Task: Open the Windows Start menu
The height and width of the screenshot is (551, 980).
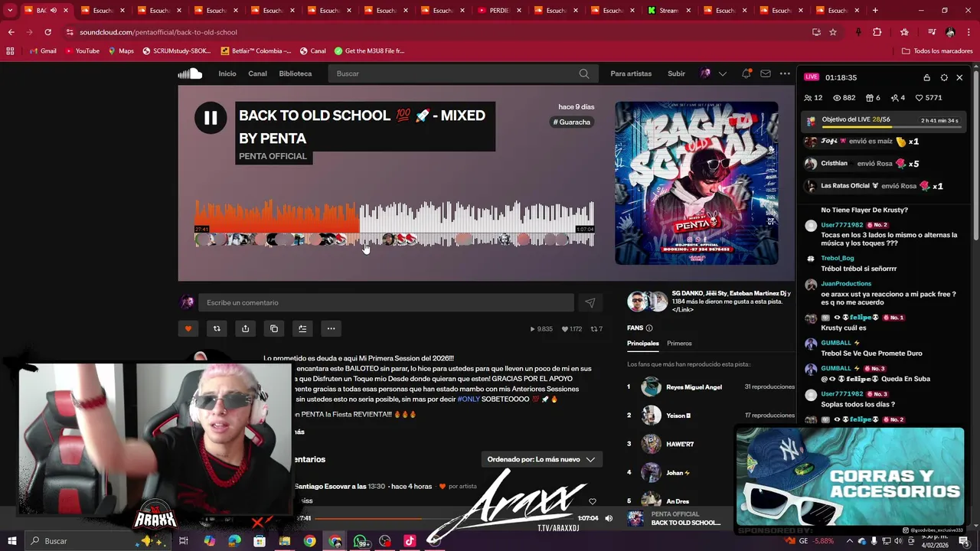Action: point(11,541)
